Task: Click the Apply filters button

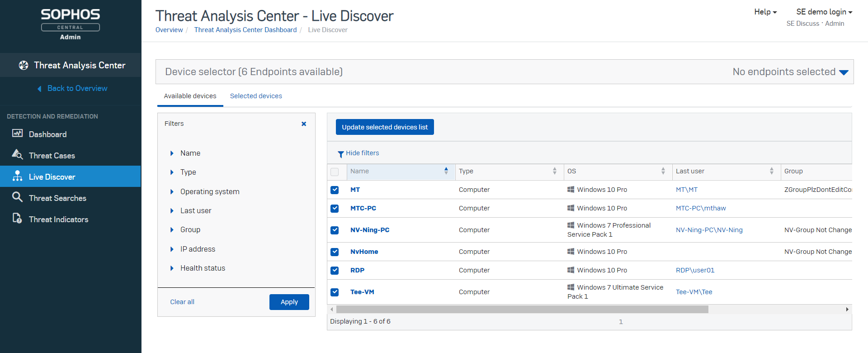Action: [289, 302]
